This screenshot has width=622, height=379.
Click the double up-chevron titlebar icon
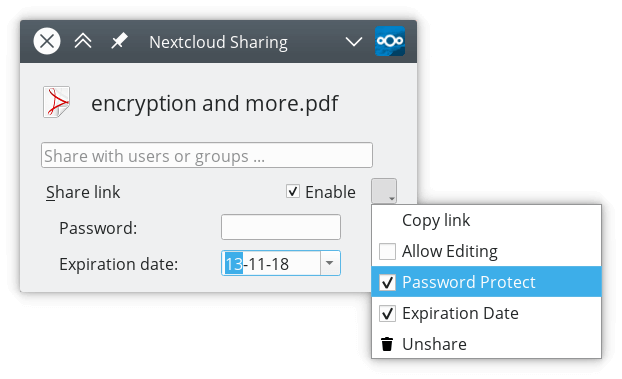pos(83,41)
